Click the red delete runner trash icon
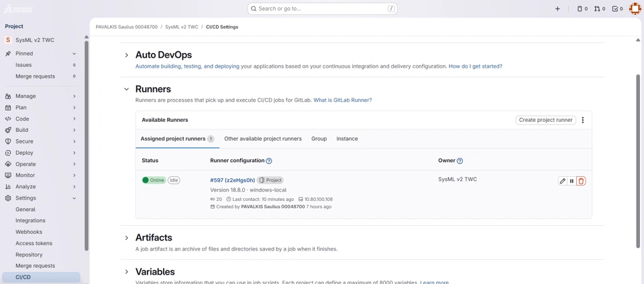The width and height of the screenshot is (644, 284). (581, 181)
